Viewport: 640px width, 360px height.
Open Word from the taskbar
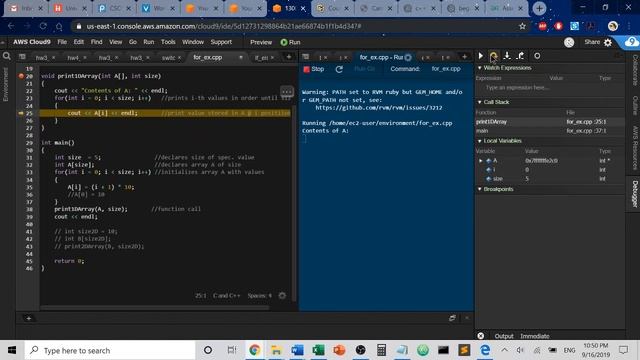(297, 350)
